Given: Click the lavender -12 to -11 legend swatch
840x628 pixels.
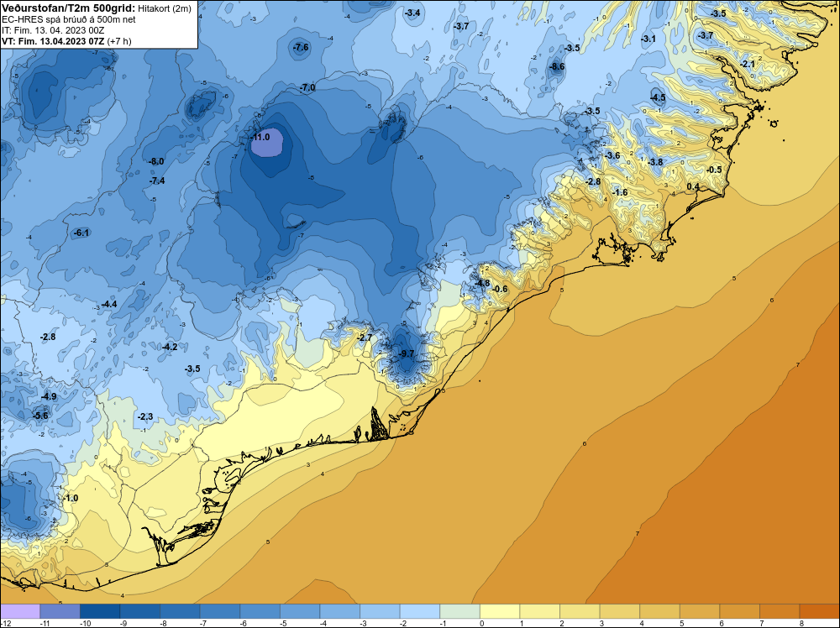Looking at the screenshot, I should [x=20, y=611].
